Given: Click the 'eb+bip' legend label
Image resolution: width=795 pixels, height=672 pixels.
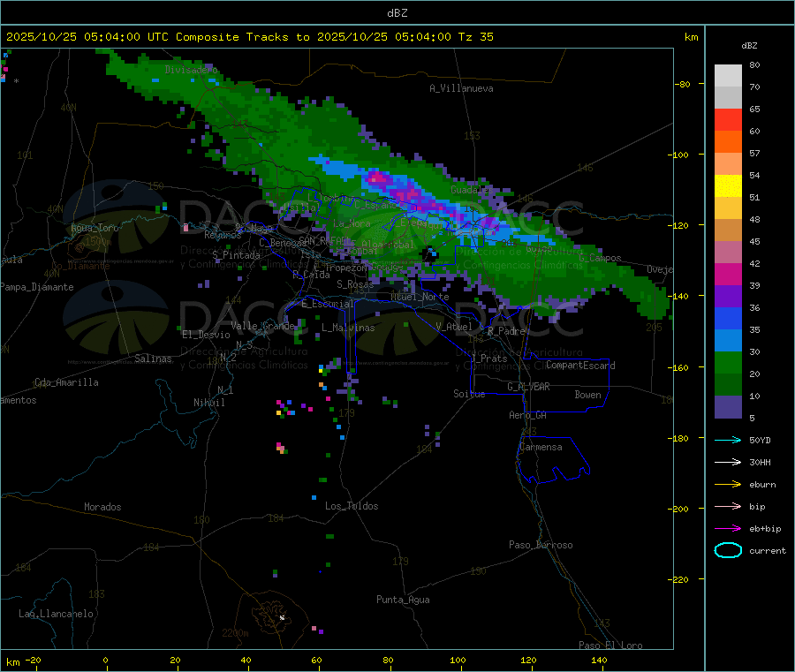Looking at the screenshot, I should coord(765,529).
